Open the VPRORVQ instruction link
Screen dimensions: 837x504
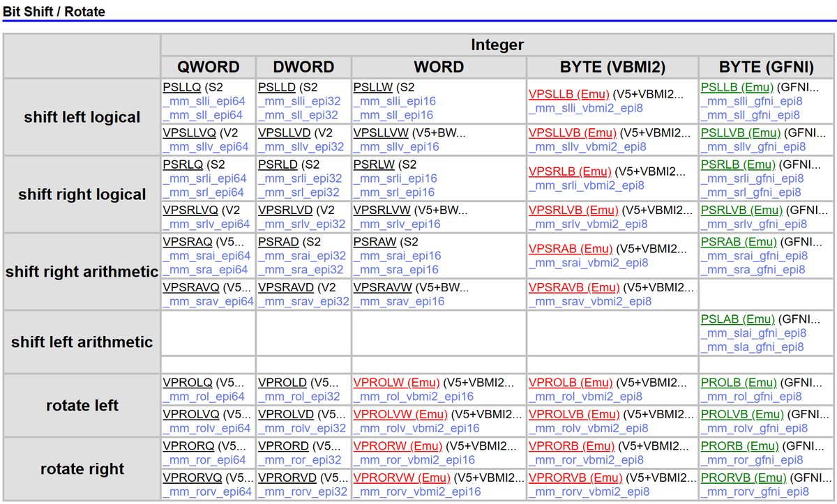(x=193, y=478)
